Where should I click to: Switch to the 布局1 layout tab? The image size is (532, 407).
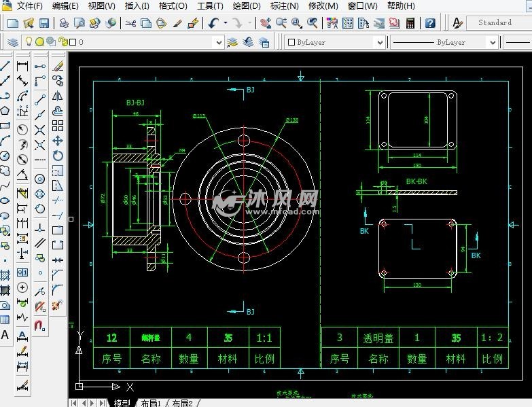(151, 403)
